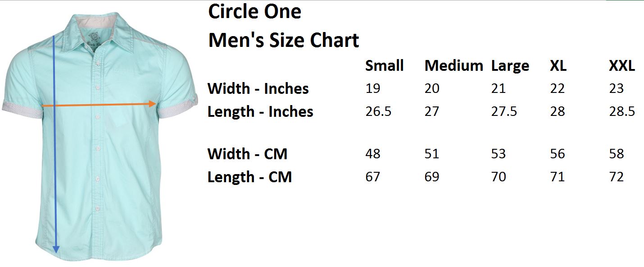Select the Large column header

click(x=510, y=66)
